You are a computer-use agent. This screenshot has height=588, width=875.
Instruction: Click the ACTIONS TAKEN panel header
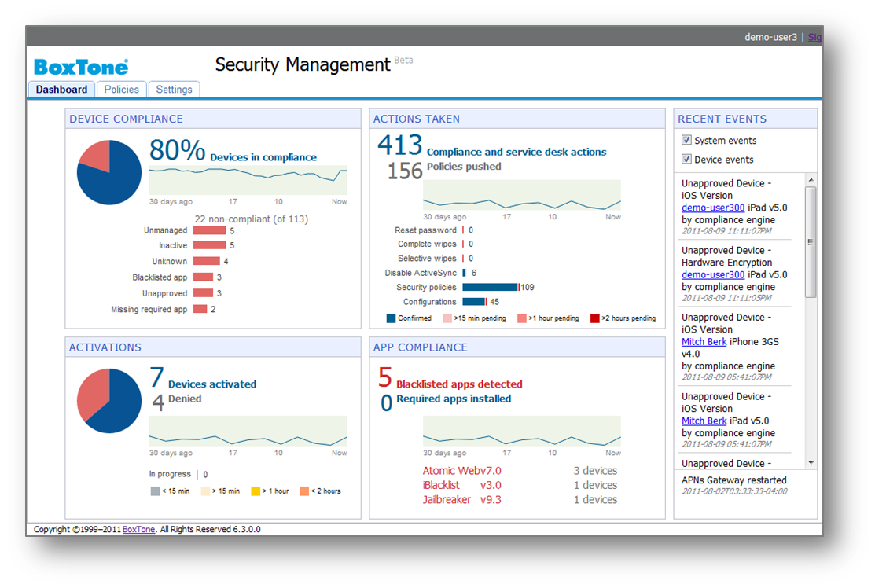click(x=517, y=119)
